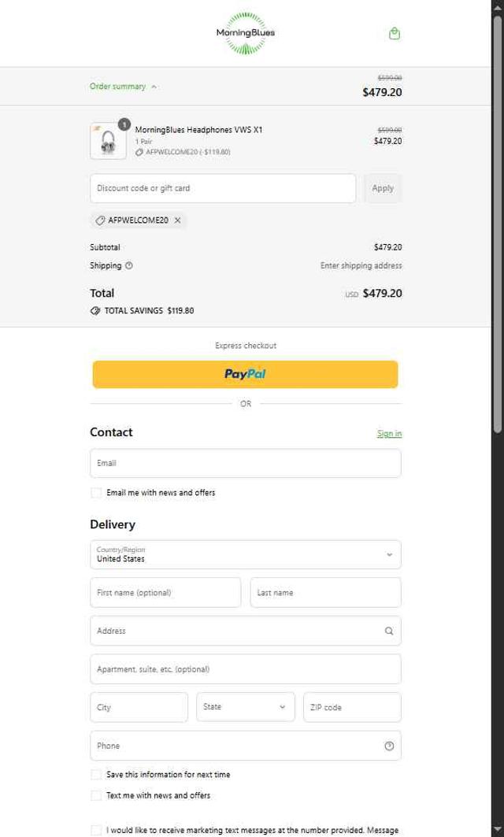Image resolution: width=504 pixels, height=837 pixels.
Task: Click the page vertical scrollbar
Action: 498,236
